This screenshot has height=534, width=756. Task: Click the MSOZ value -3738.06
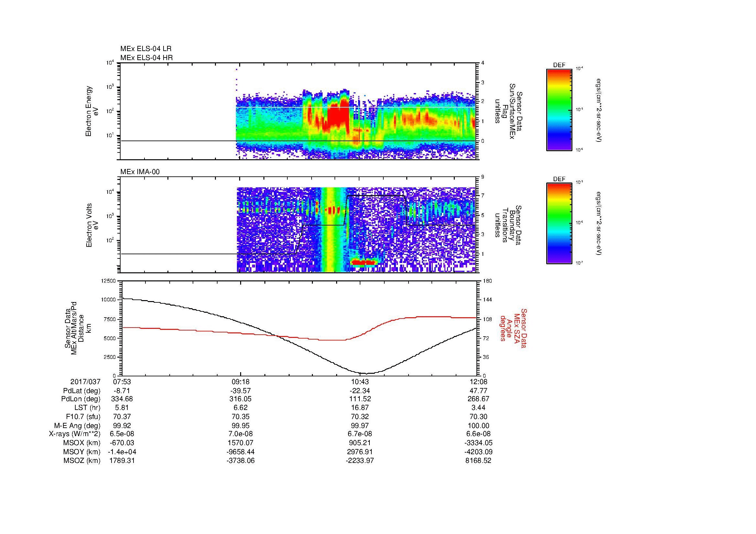click(241, 461)
